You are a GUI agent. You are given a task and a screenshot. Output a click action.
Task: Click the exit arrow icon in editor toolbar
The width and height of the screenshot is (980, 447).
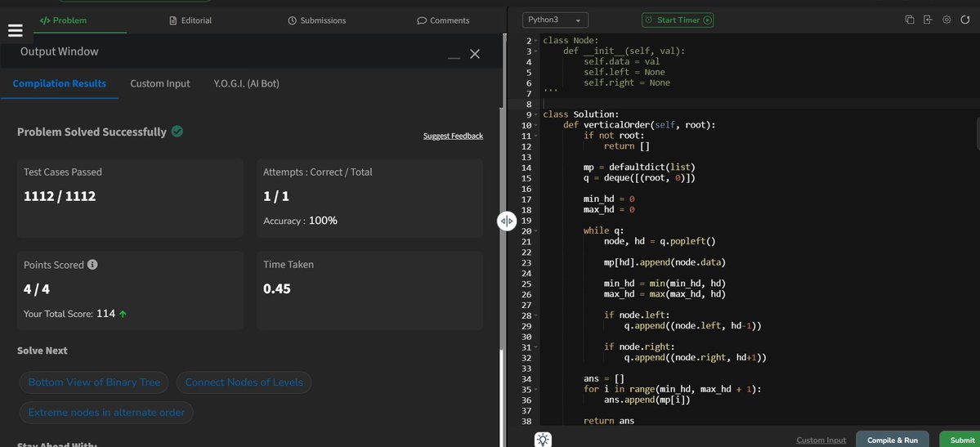(x=928, y=20)
